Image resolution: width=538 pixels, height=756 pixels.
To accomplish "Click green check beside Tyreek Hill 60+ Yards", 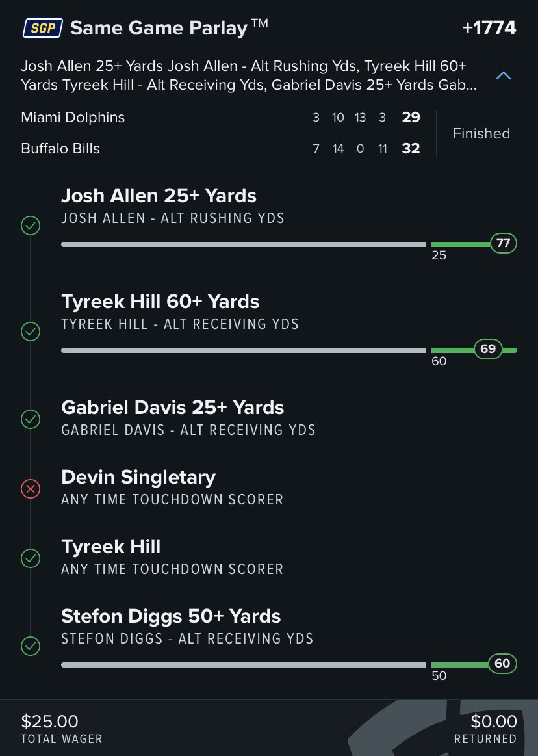I will [x=31, y=332].
